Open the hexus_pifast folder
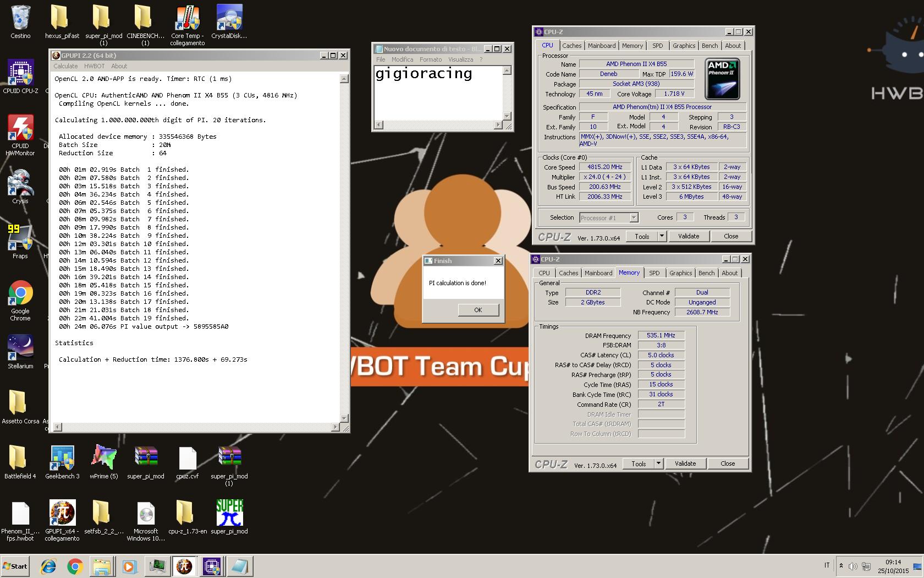The image size is (924, 578). [x=62, y=22]
